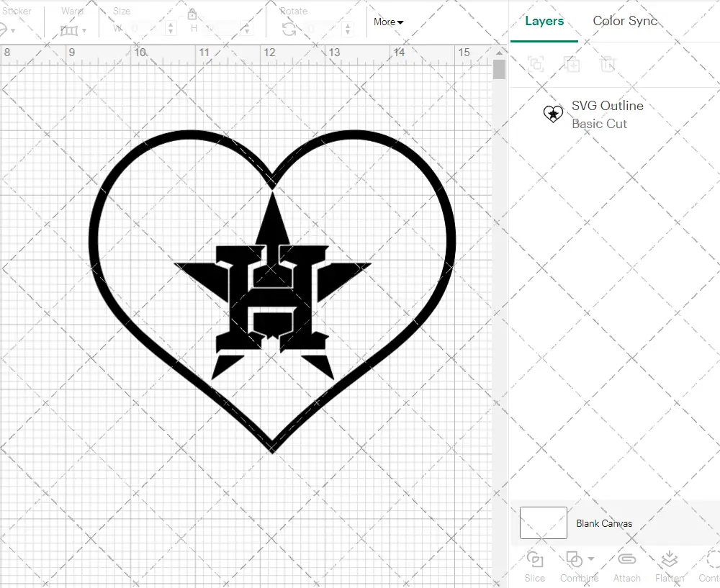The height and width of the screenshot is (588, 720).
Task: Click the Rotate icon in toolbar
Action: pyautogui.click(x=289, y=29)
